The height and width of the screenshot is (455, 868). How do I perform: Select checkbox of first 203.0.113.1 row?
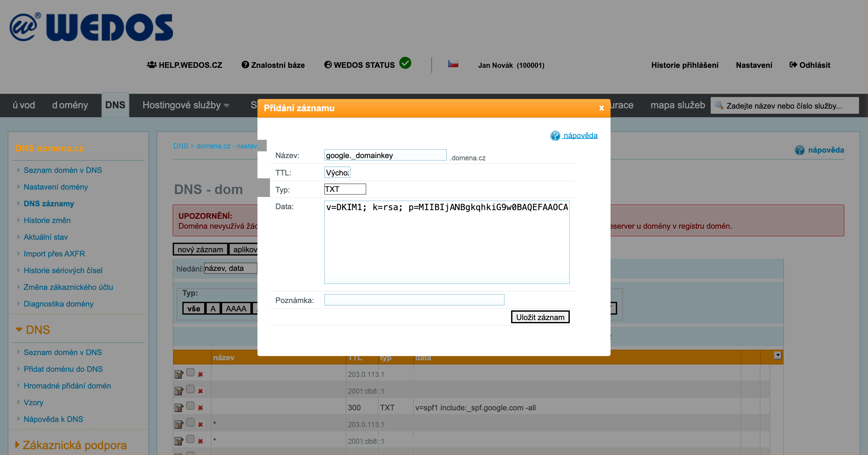190,372
